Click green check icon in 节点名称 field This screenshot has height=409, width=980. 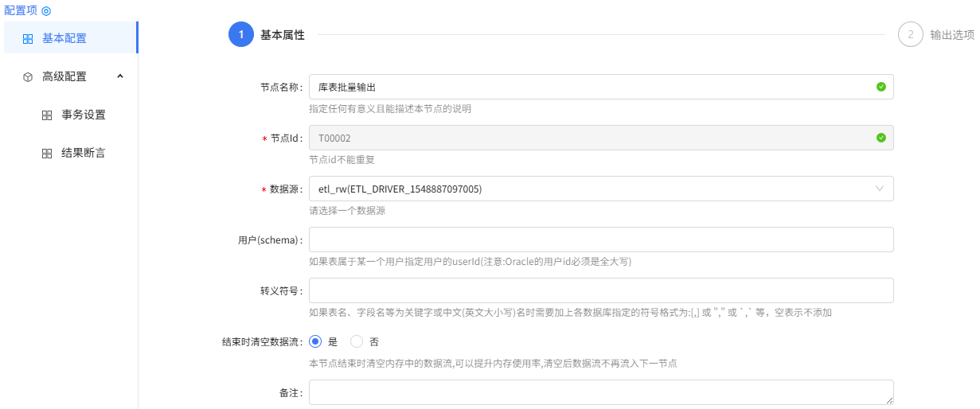[881, 87]
